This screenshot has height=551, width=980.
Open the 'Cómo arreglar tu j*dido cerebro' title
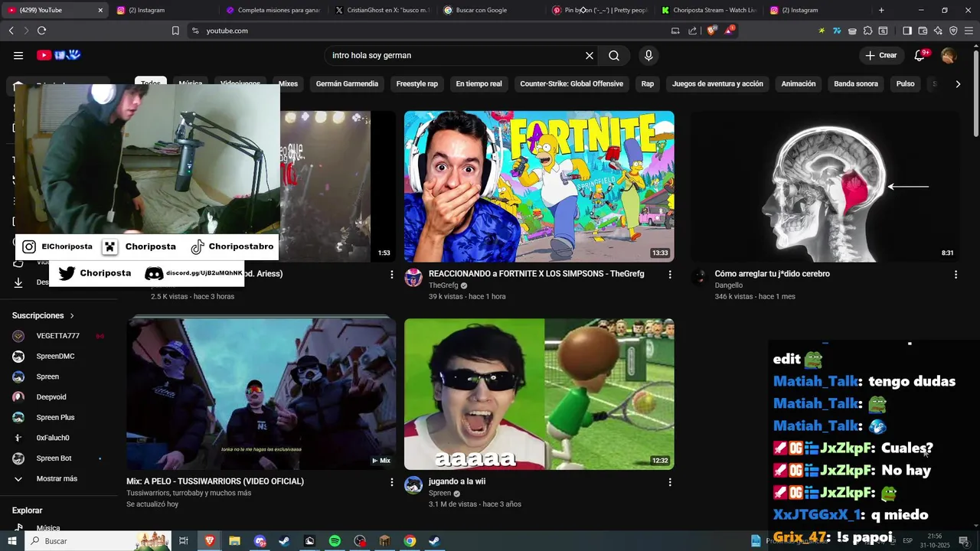pyautogui.click(x=772, y=274)
